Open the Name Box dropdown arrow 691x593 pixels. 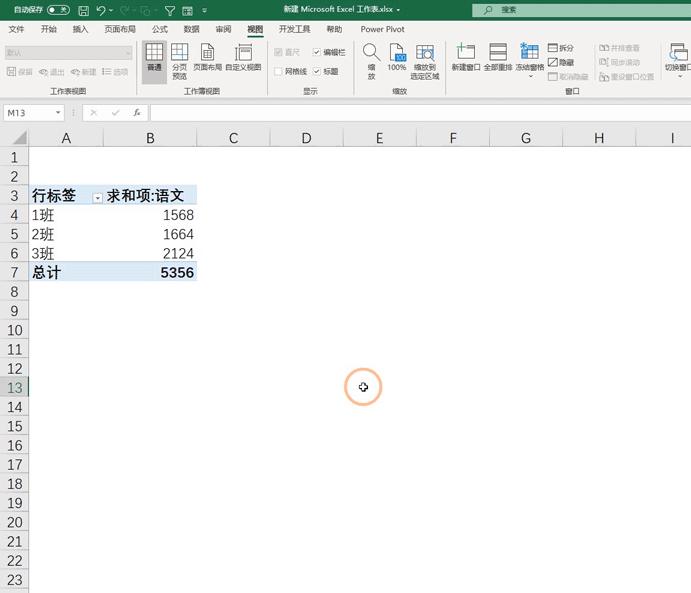pyautogui.click(x=58, y=113)
